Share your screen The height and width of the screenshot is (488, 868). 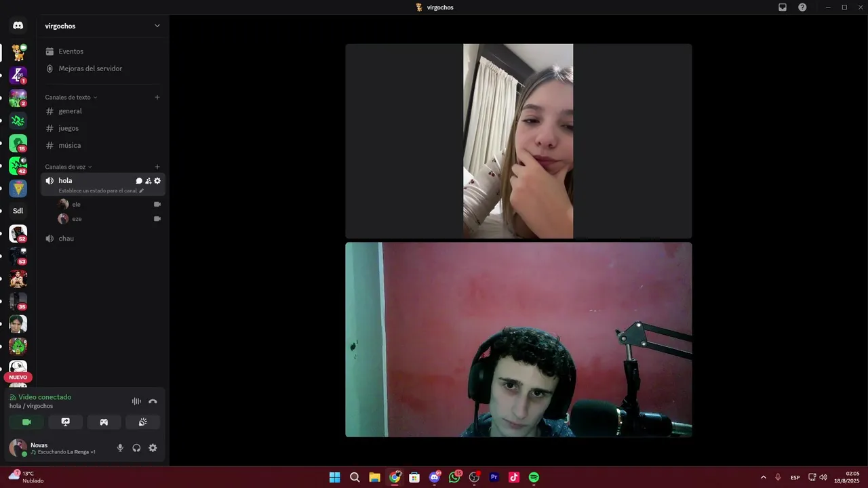point(66,422)
